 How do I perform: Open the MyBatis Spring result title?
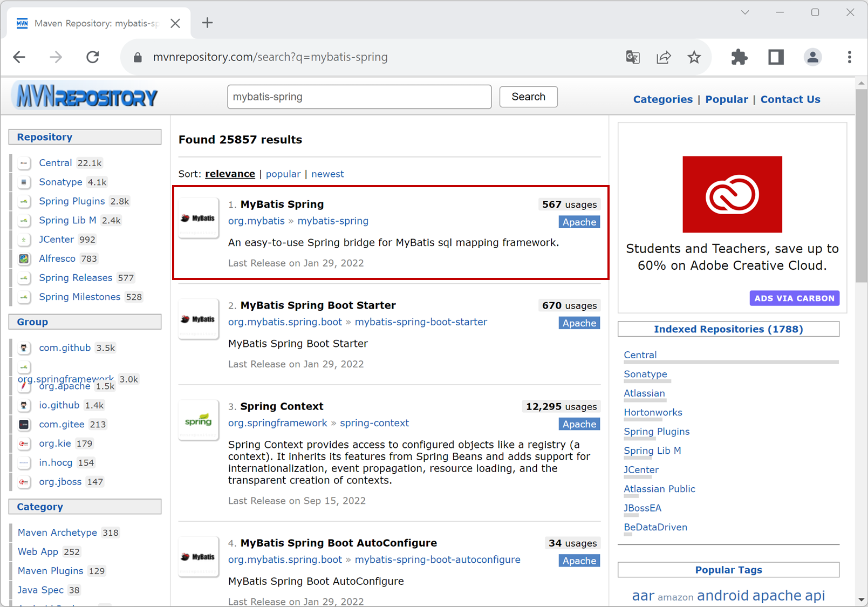pyautogui.click(x=282, y=204)
